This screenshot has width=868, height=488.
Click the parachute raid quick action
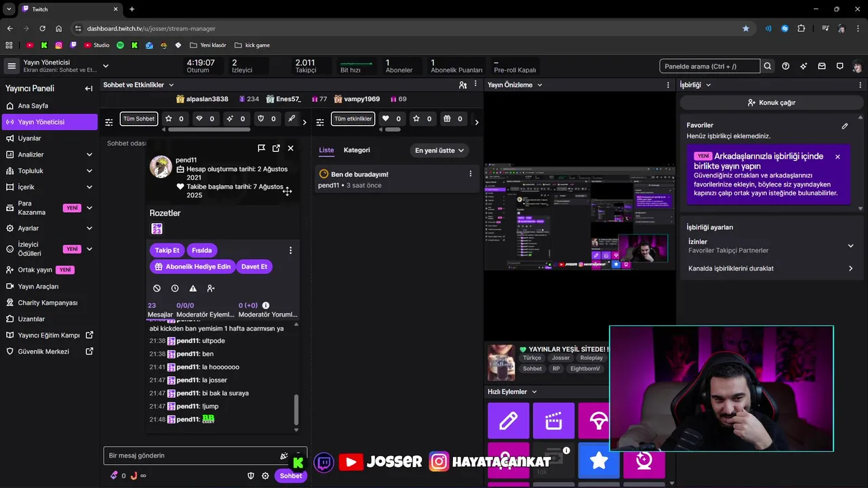(598, 421)
